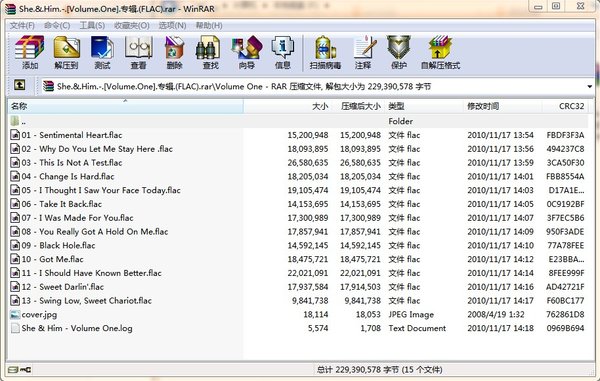The height and width of the screenshot is (381, 600).
Task: Sort by 压缩后大小 column header
Action: (x=359, y=106)
